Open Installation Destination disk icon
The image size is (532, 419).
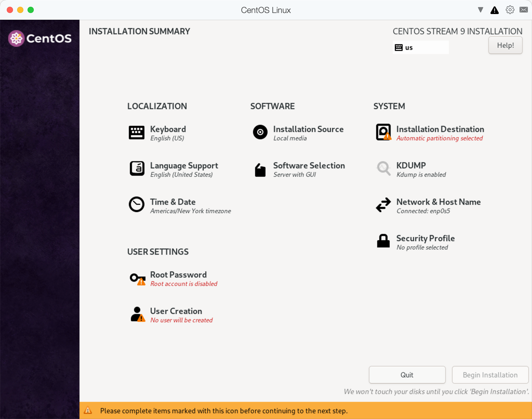(383, 132)
